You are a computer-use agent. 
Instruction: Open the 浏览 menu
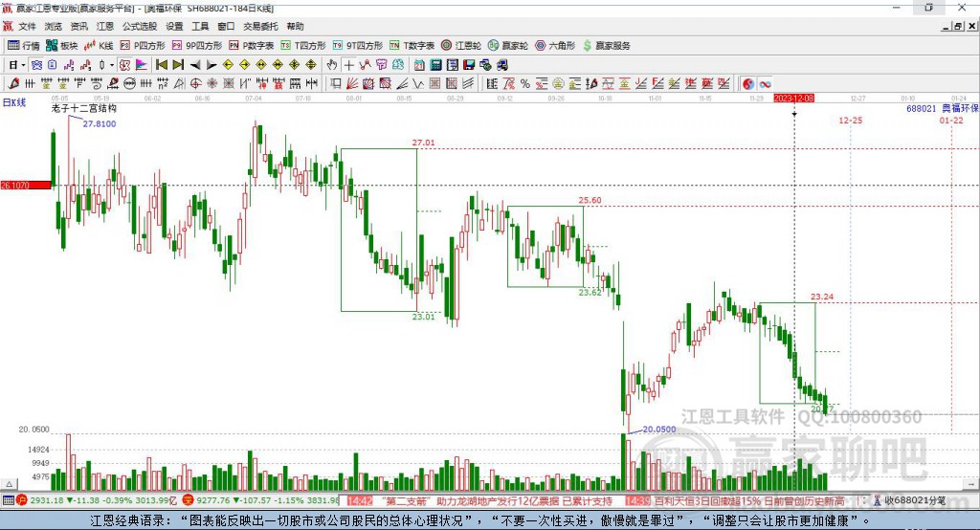[54, 26]
